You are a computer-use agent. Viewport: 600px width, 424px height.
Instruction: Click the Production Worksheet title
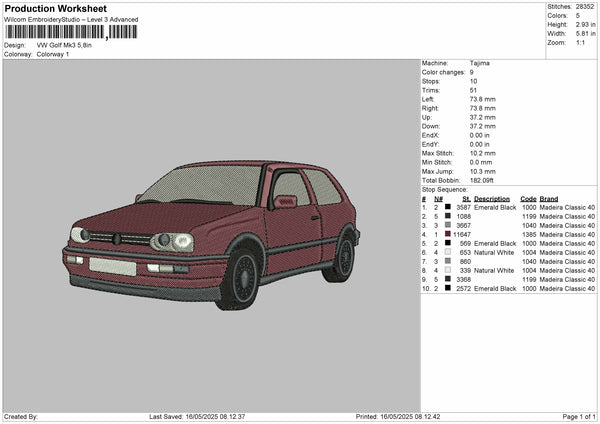[55, 8]
